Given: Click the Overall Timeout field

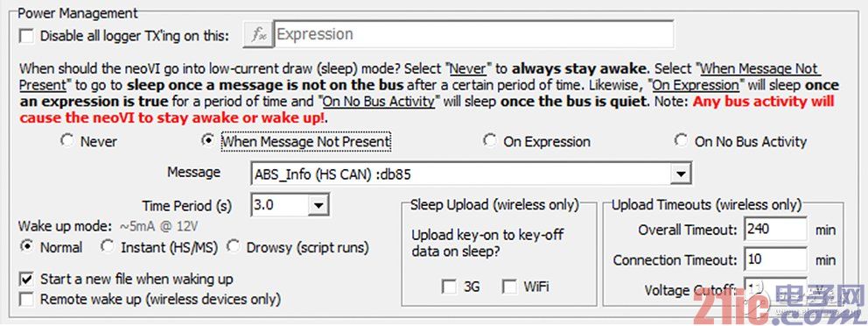Looking at the screenshot, I should pyautogui.click(x=775, y=229).
